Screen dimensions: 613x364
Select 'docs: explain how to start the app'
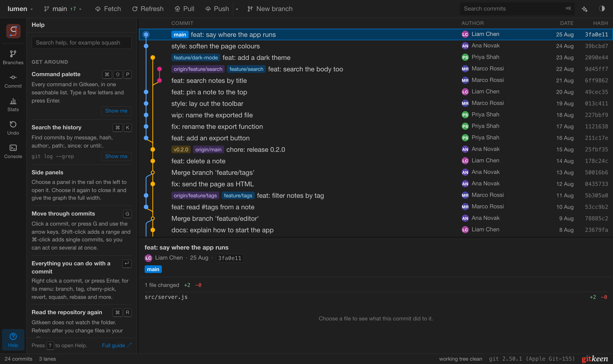click(376, 230)
